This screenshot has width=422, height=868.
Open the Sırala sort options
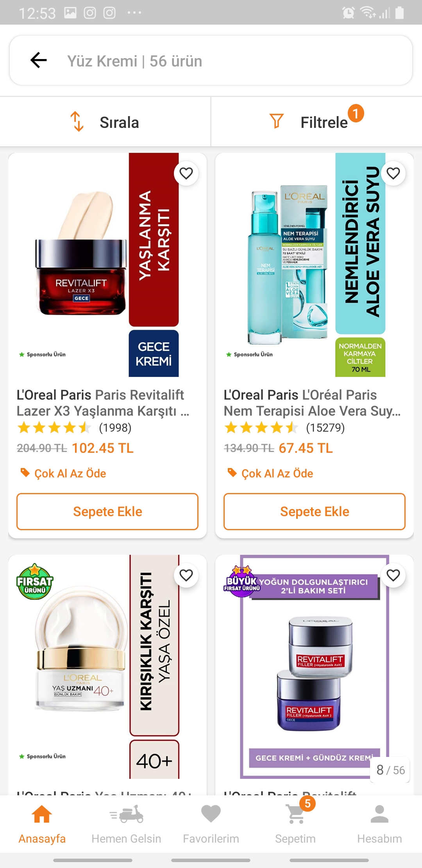pos(105,122)
